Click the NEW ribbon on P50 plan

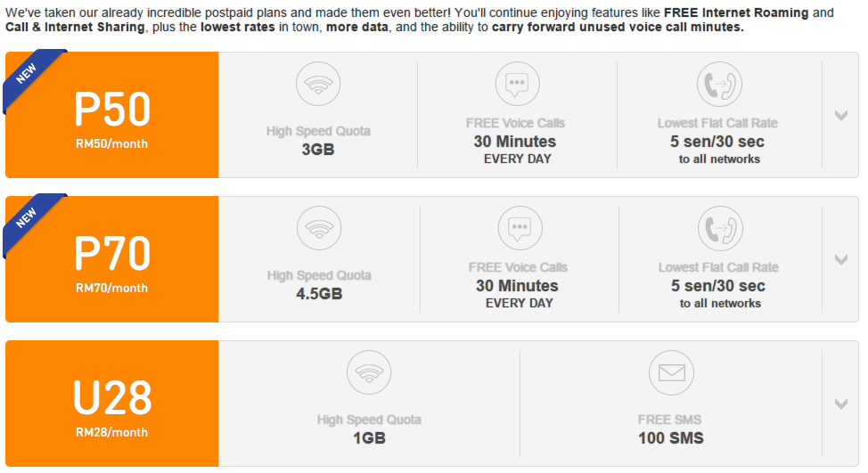pyautogui.click(x=28, y=75)
